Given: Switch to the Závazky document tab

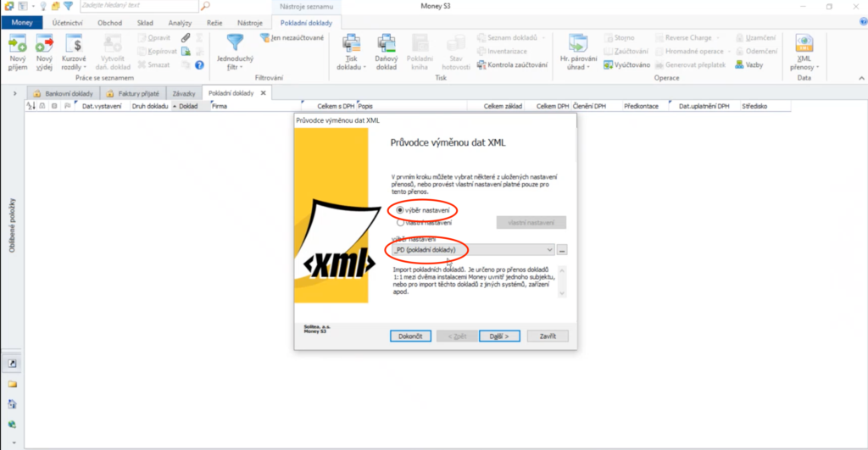Looking at the screenshot, I should 184,93.
